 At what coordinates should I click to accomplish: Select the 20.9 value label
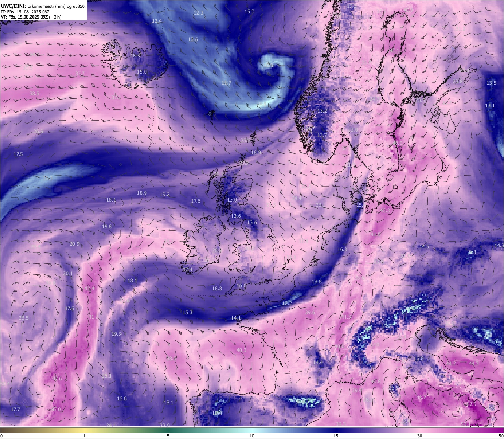point(74,244)
